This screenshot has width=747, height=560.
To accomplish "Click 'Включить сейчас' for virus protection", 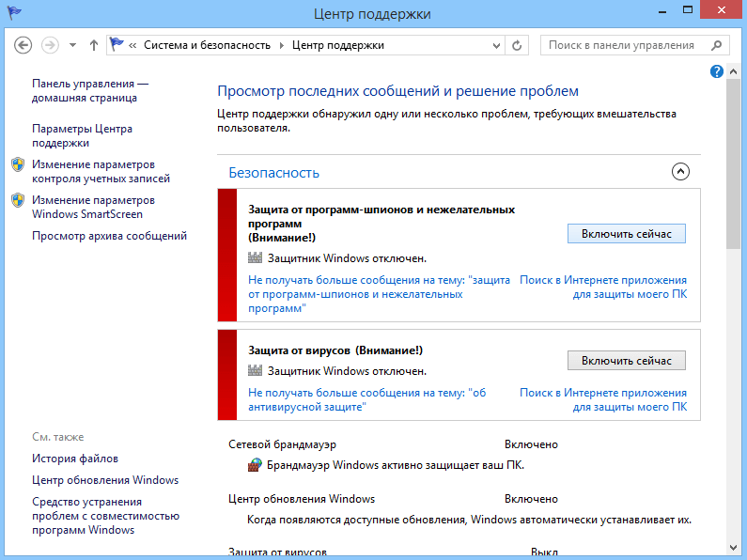I will coord(627,361).
